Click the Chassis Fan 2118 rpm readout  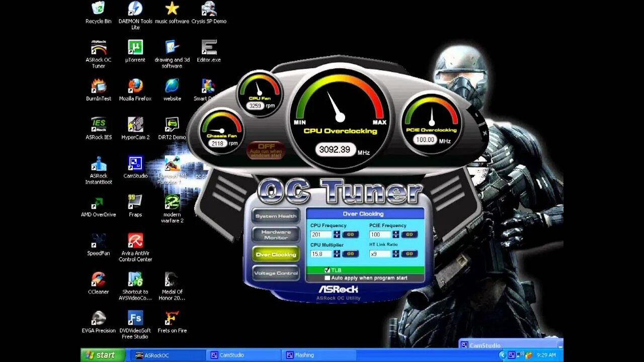(x=217, y=143)
